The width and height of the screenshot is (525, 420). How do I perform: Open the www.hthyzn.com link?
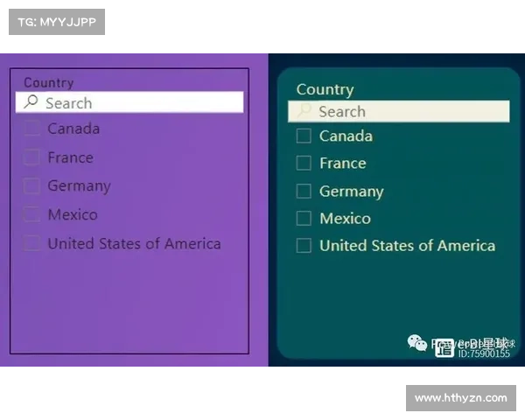pos(461,398)
